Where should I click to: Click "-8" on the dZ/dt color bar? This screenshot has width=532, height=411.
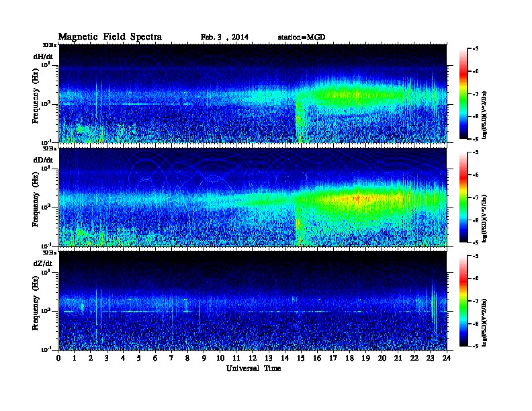pos(476,324)
